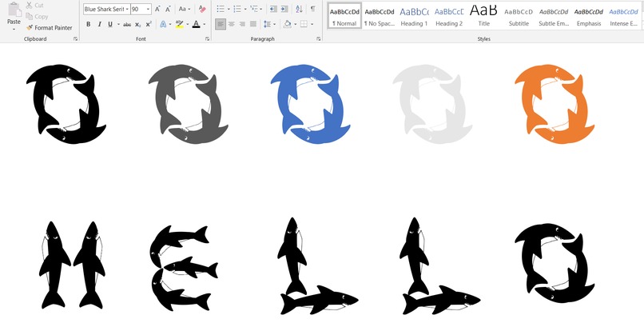Clear all formatting with eraser icon
644x323 pixels.
tap(202, 9)
